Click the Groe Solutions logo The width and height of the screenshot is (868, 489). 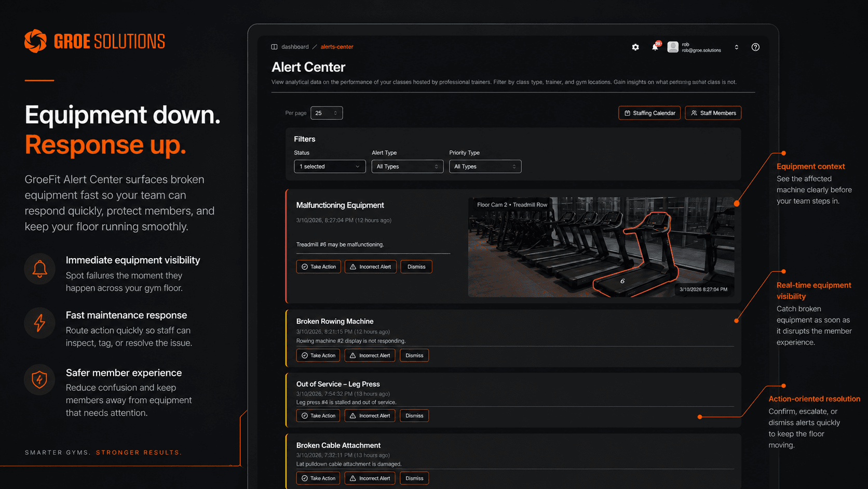(94, 41)
